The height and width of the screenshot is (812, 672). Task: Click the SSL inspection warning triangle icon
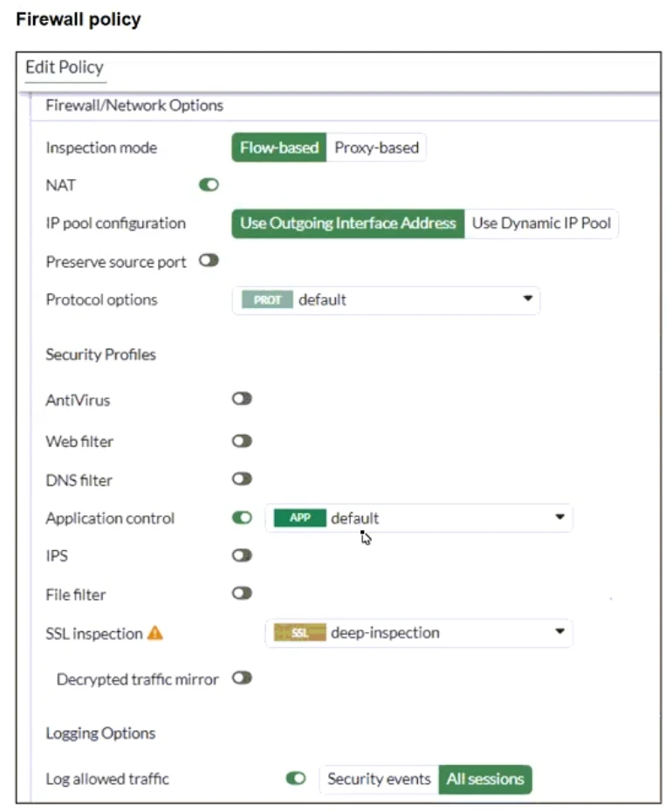point(154,633)
